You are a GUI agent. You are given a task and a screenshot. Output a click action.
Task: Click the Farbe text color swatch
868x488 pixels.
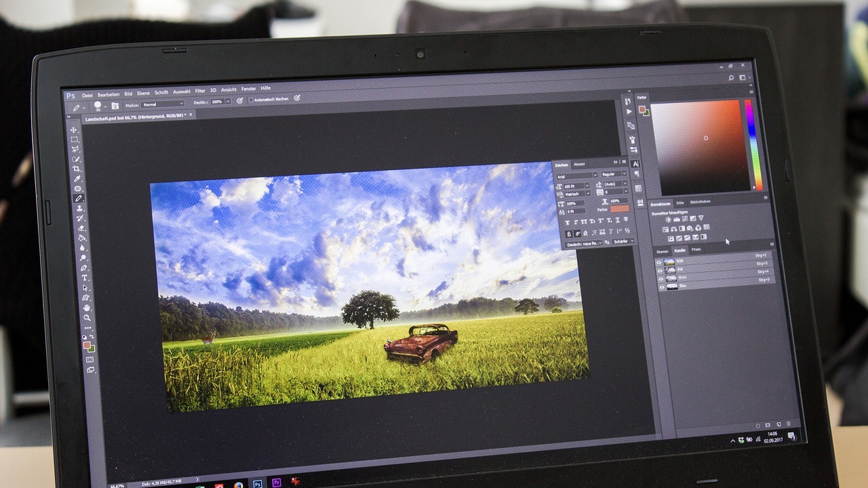tap(619, 209)
